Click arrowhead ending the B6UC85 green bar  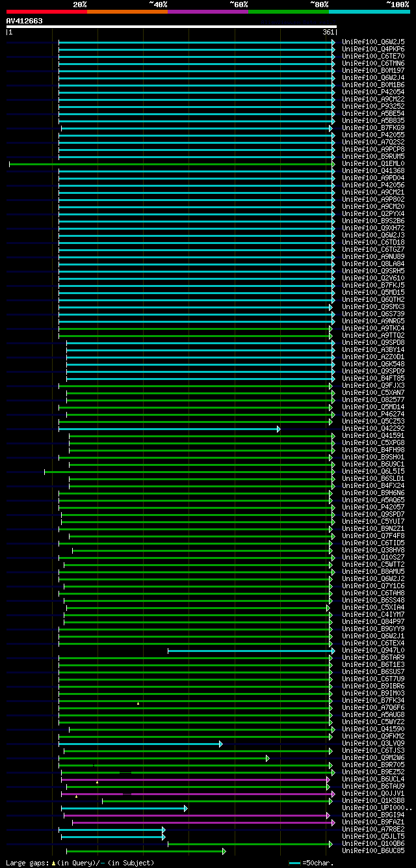coord(224,851)
